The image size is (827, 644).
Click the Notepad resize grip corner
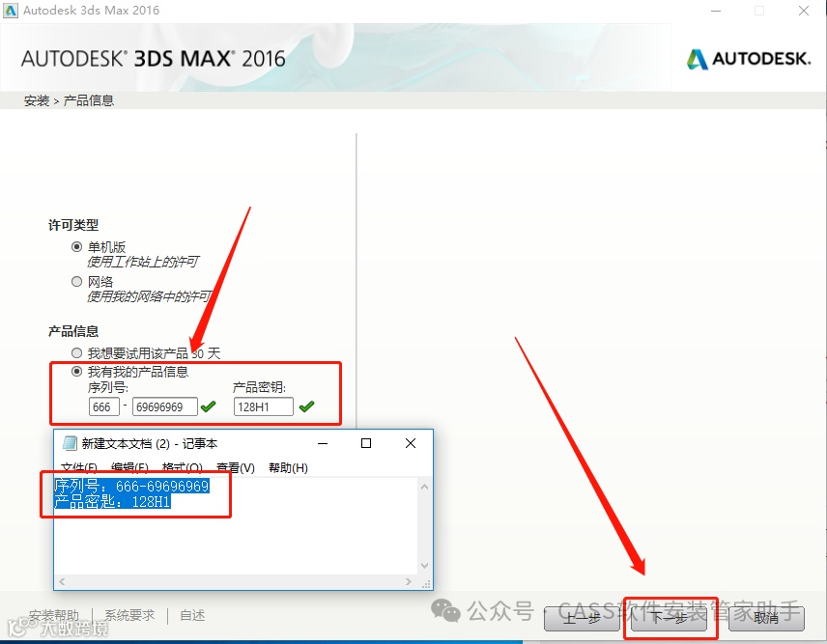click(427, 583)
